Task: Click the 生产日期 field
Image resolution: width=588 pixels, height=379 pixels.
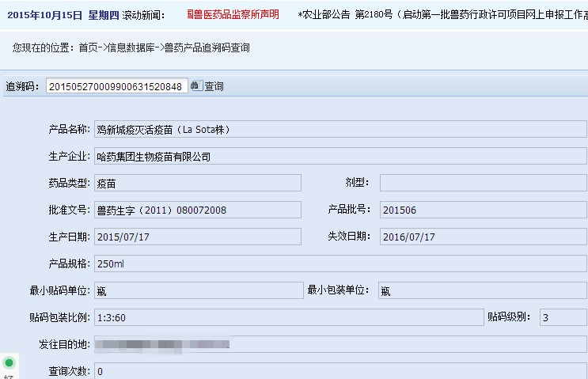Action: pyautogui.click(x=197, y=237)
